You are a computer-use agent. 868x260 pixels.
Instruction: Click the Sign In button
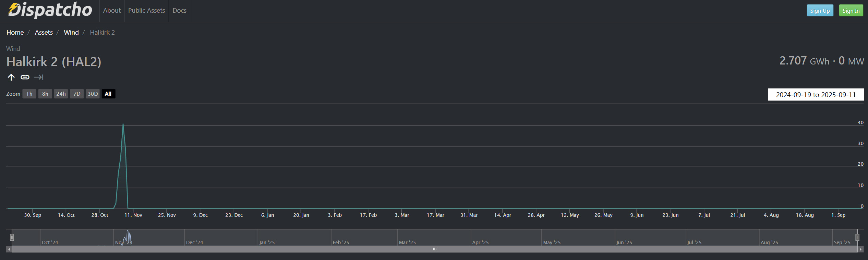pyautogui.click(x=851, y=11)
